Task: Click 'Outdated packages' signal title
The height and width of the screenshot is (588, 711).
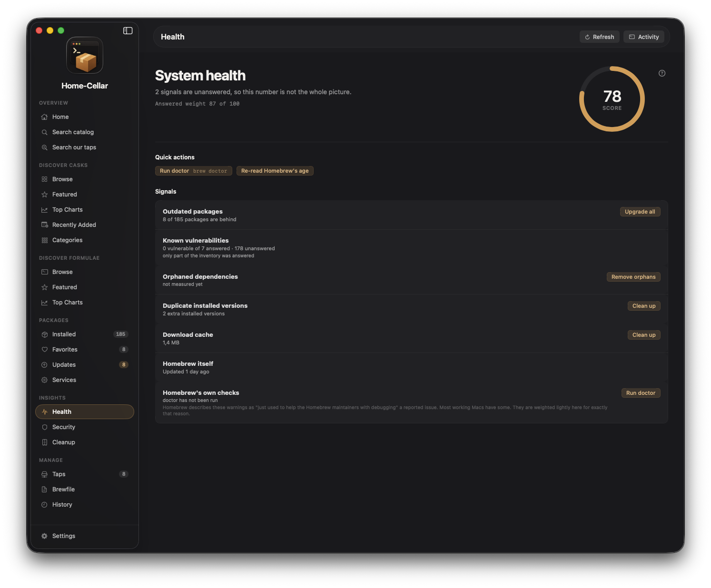Action: pyautogui.click(x=193, y=212)
